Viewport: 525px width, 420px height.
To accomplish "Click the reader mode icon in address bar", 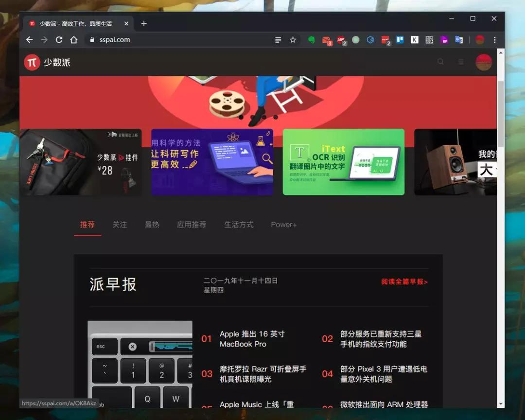I will point(278,40).
